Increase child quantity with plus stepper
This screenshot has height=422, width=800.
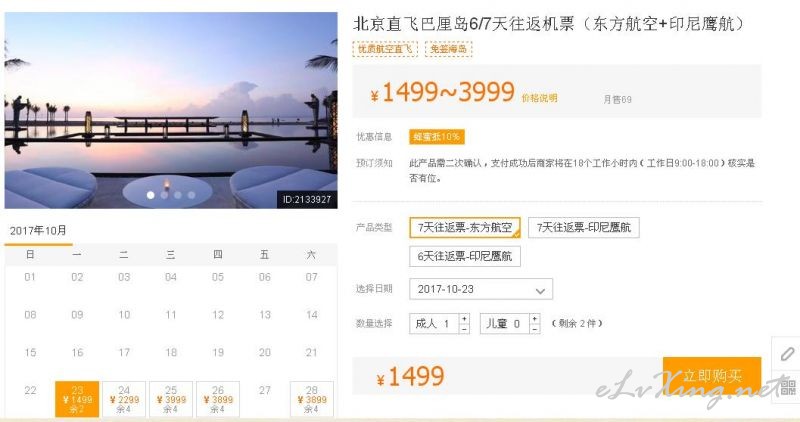tap(534, 319)
